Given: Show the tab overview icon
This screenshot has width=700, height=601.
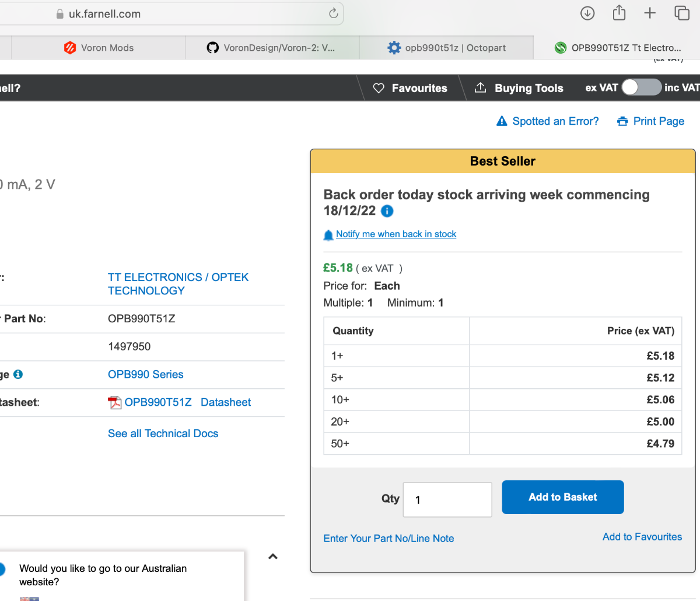Looking at the screenshot, I should [682, 13].
